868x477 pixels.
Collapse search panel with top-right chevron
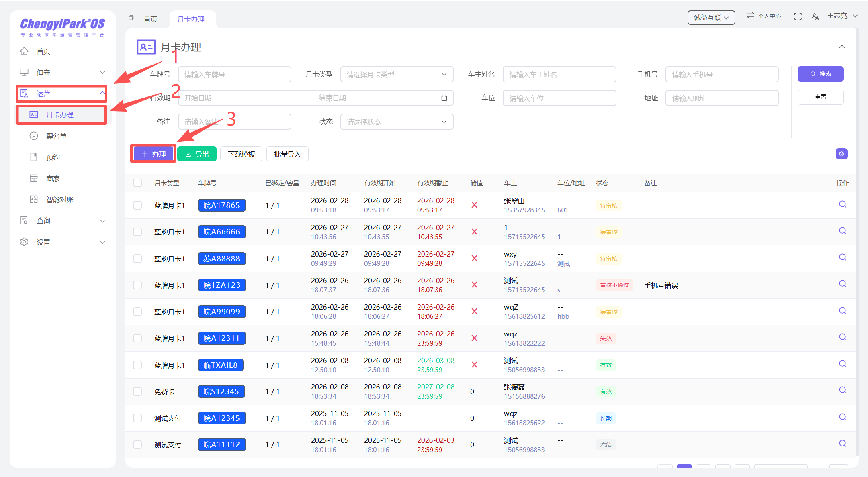pyautogui.click(x=842, y=47)
